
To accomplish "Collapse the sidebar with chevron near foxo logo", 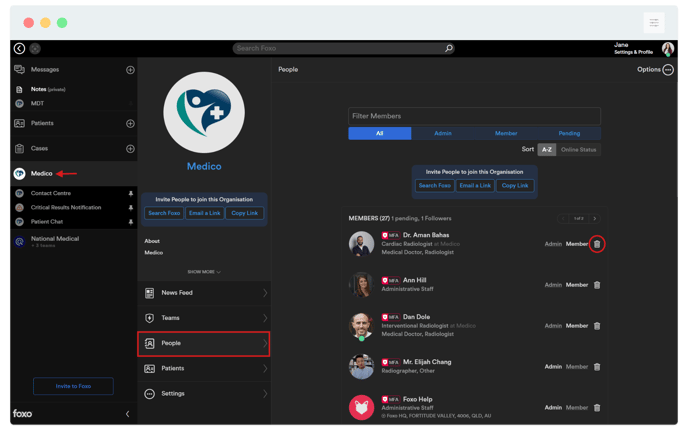I will pyautogui.click(x=127, y=414).
